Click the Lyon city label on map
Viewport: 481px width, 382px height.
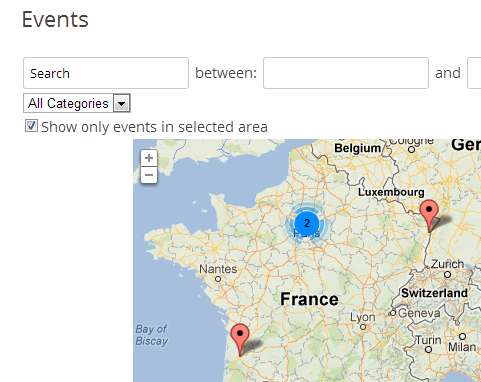pos(363,317)
